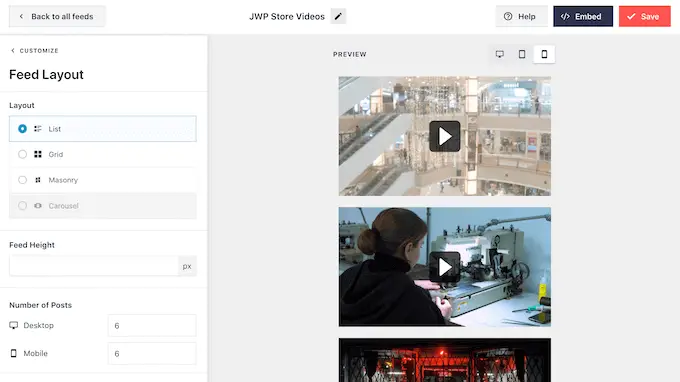Play the shopping mall video

click(x=445, y=136)
